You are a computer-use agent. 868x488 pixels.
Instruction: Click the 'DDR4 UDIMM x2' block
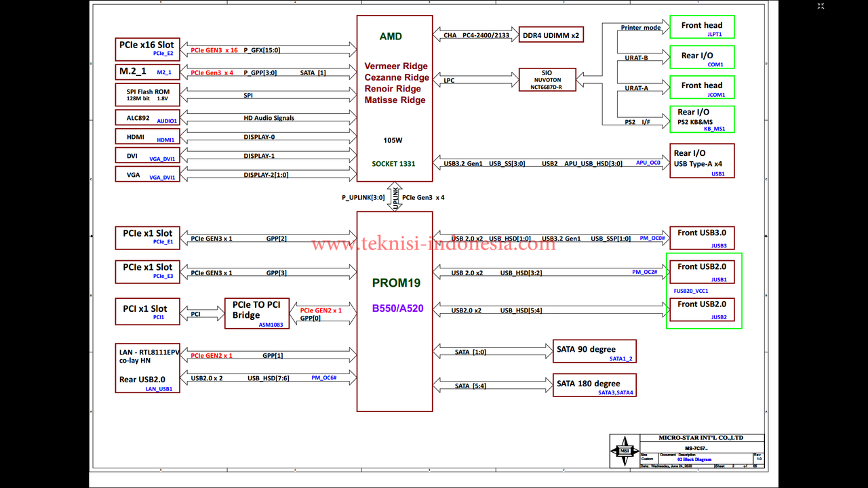551,35
